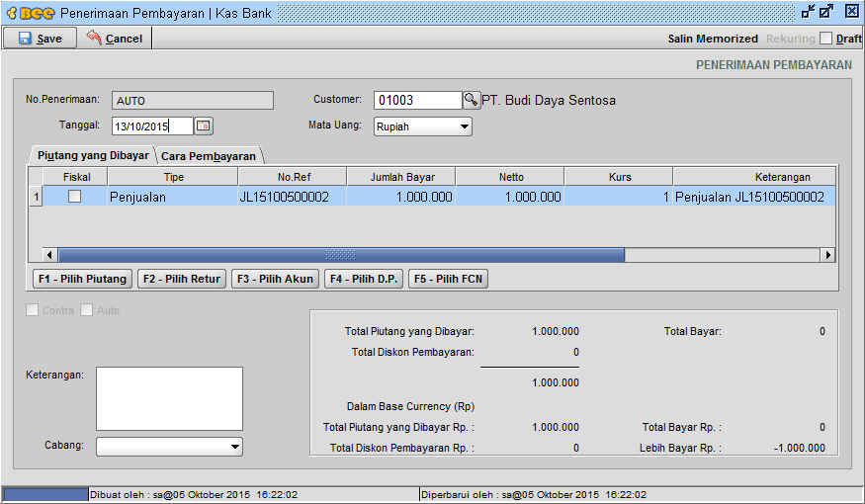Switch to Piutang yang Dibayar tab
This screenshot has width=865, height=504.
pyautogui.click(x=93, y=155)
